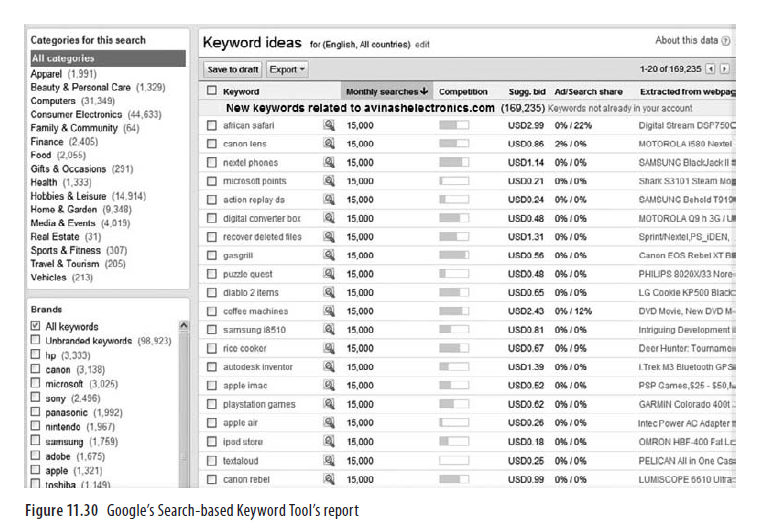Open the Home & Garden category link
Image resolution: width=757 pixels, height=527 pixels.
(64, 209)
